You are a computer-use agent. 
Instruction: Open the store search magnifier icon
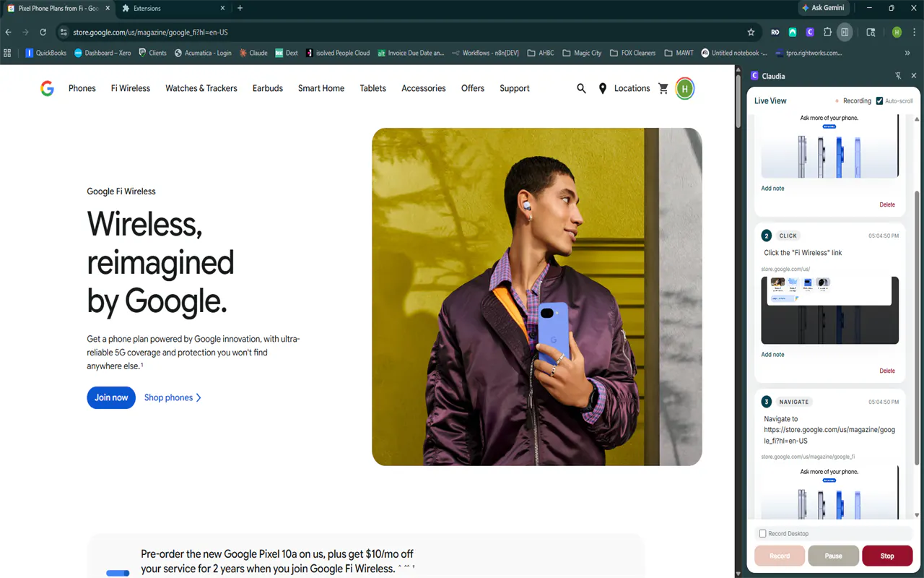[581, 88]
